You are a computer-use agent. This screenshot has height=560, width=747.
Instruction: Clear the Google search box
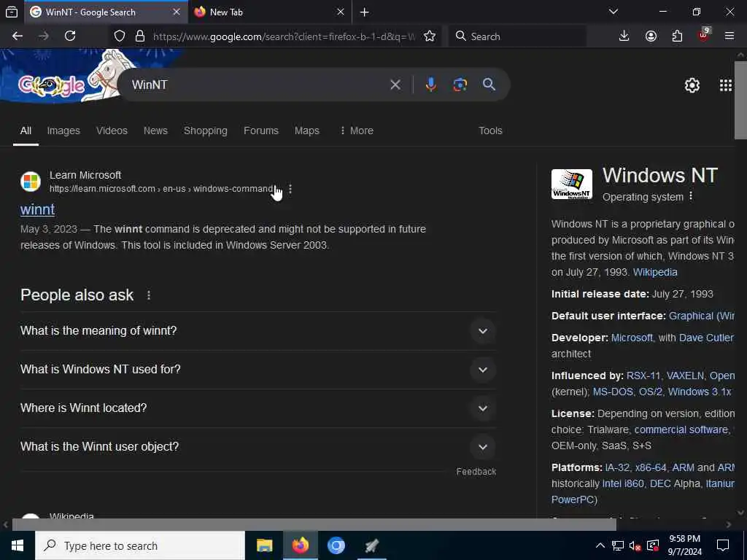click(x=395, y=85)
